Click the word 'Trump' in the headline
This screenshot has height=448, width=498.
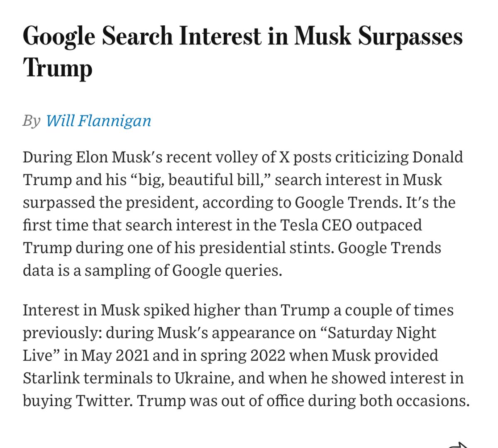coord(57,68)
